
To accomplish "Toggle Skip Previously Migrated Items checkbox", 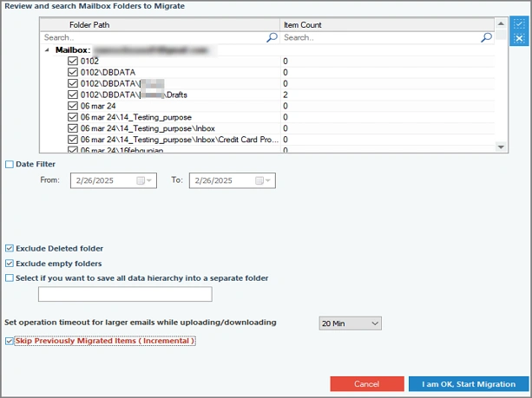I will coord(10,342).
